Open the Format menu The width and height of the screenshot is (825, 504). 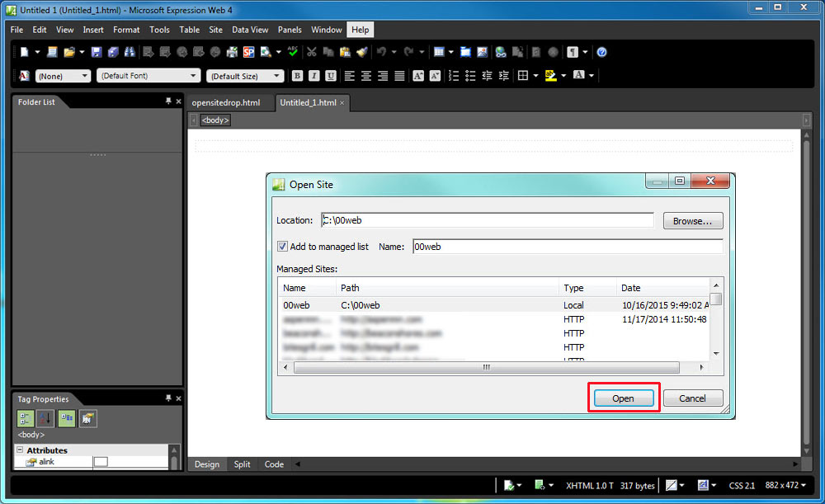tap(126, 30)
